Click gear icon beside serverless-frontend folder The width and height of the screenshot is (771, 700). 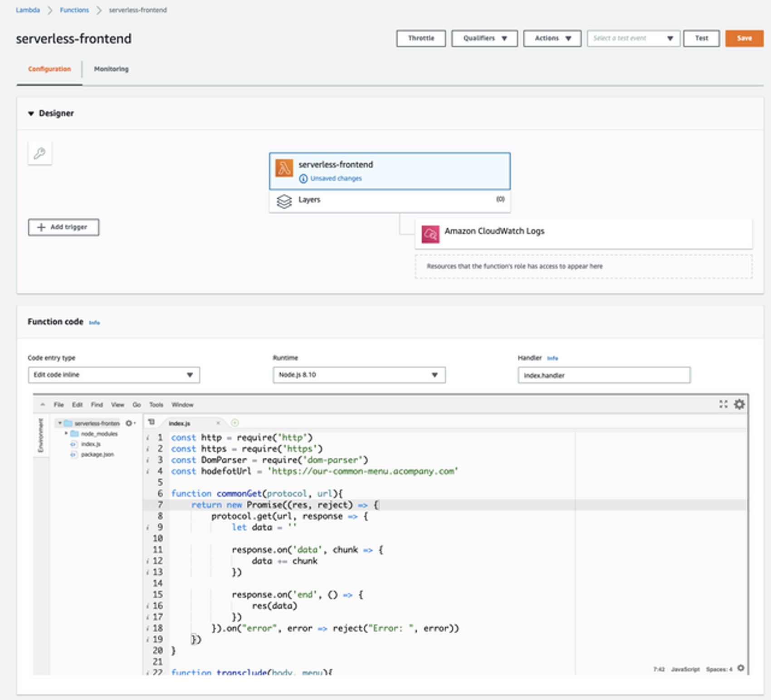129,423
